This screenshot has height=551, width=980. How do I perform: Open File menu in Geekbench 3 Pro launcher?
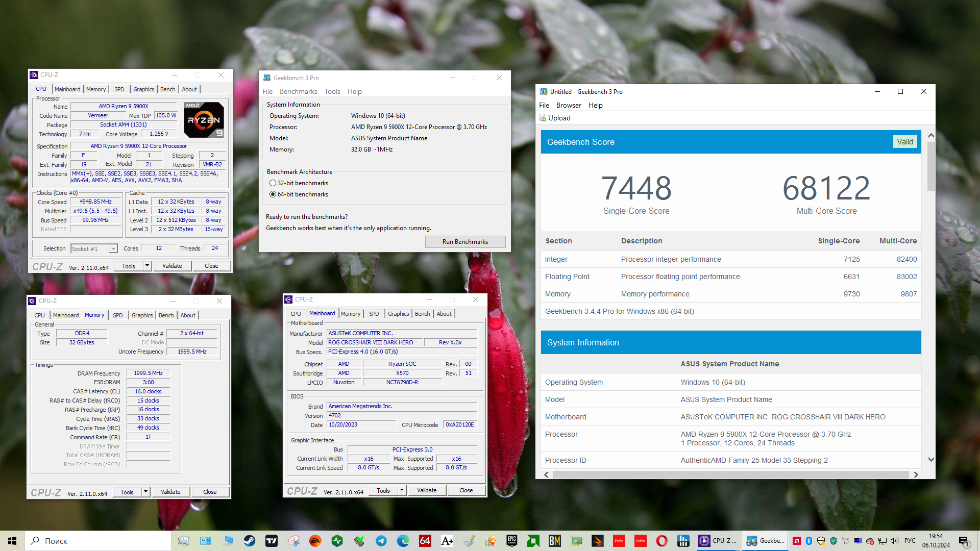(x=267, y=91)
